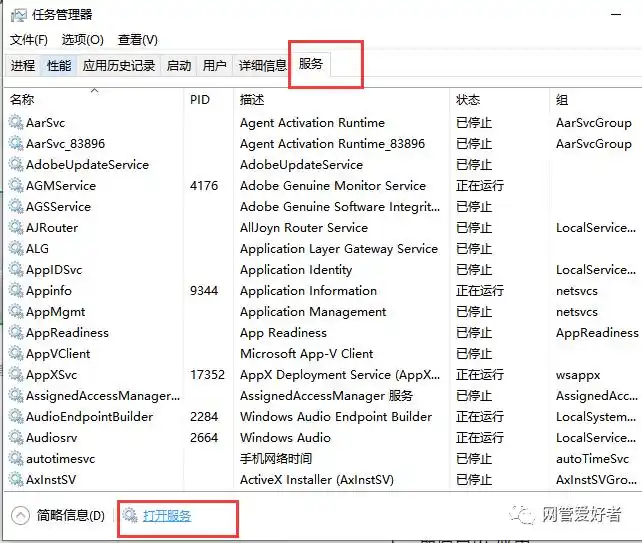Open the 应用历史记录 tab
The width and height of the screenshot is (642, 543).
(119, 65)
